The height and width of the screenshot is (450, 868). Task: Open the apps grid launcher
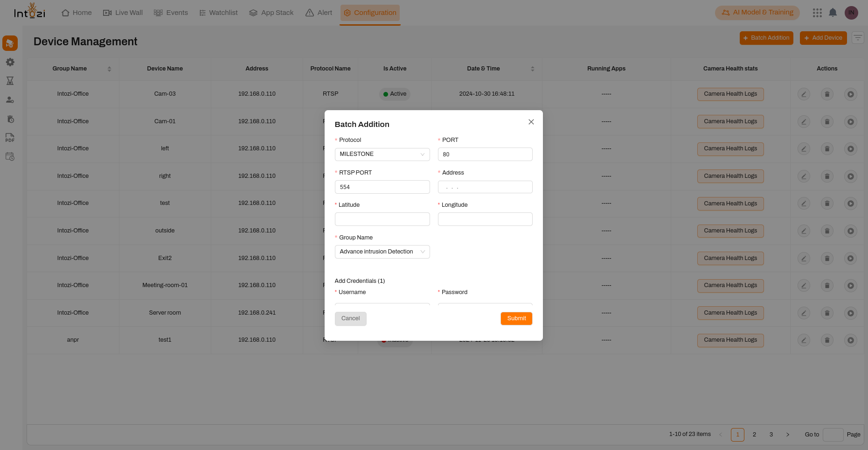point(817,13)
